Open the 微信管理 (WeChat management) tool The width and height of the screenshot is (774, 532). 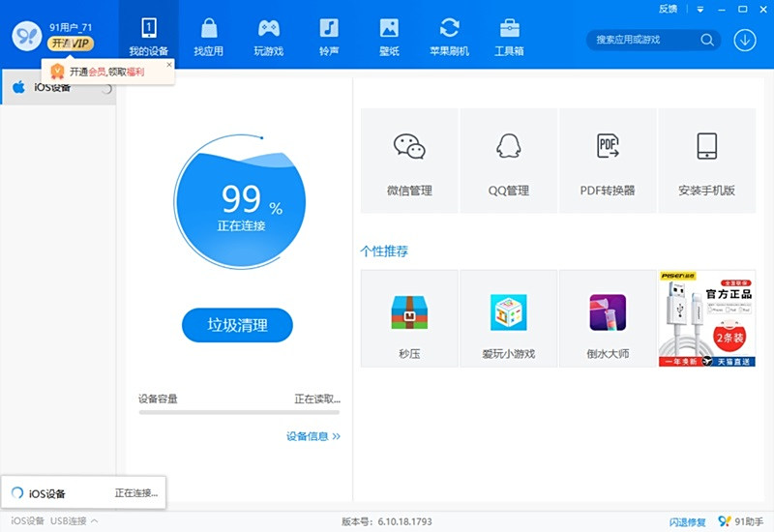coord(409,160)
